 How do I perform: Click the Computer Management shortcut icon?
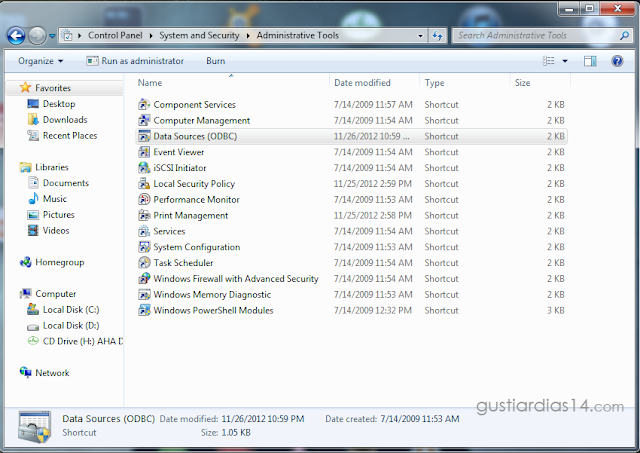[x=144, y=120]
